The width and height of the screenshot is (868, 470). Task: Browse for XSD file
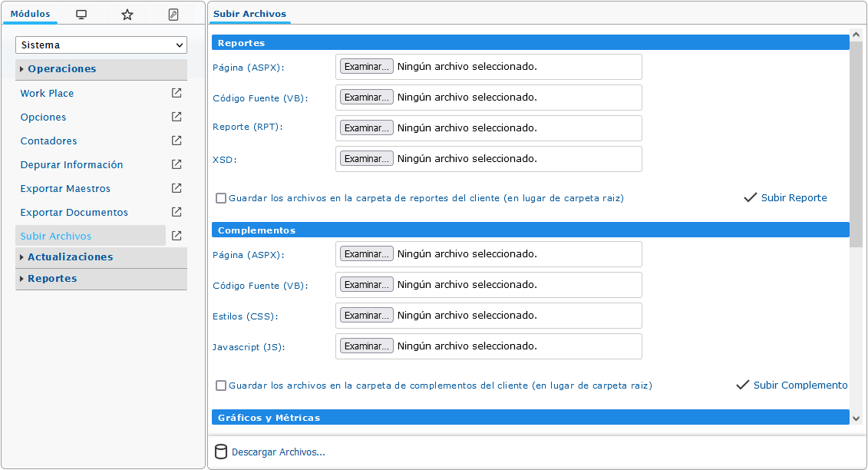[367, 158]
